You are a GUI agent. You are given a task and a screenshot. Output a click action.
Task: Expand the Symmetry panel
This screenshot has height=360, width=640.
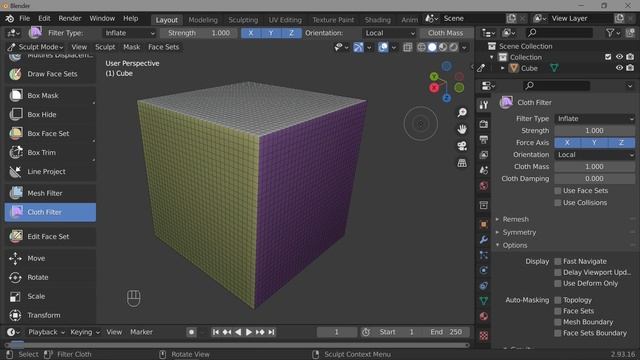click(519, 232)
